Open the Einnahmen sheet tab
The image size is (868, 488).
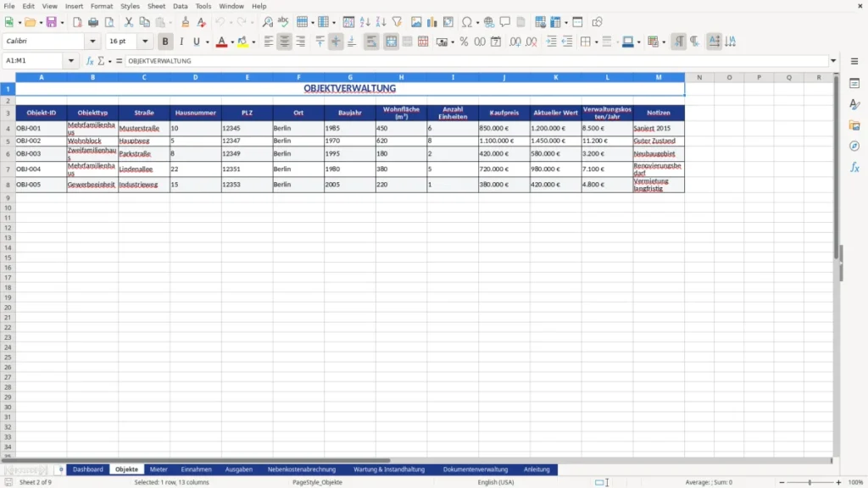click(x=196, y=469)
